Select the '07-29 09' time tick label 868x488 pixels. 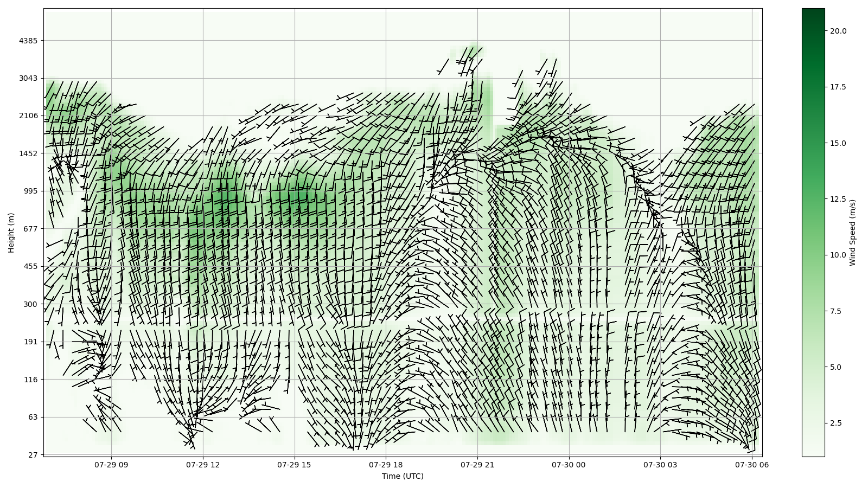(112, 465)
